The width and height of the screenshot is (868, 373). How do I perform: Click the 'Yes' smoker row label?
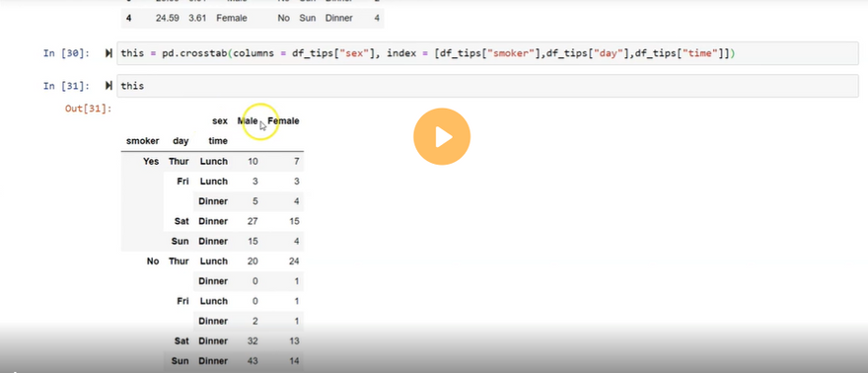(x=151, y=162)
